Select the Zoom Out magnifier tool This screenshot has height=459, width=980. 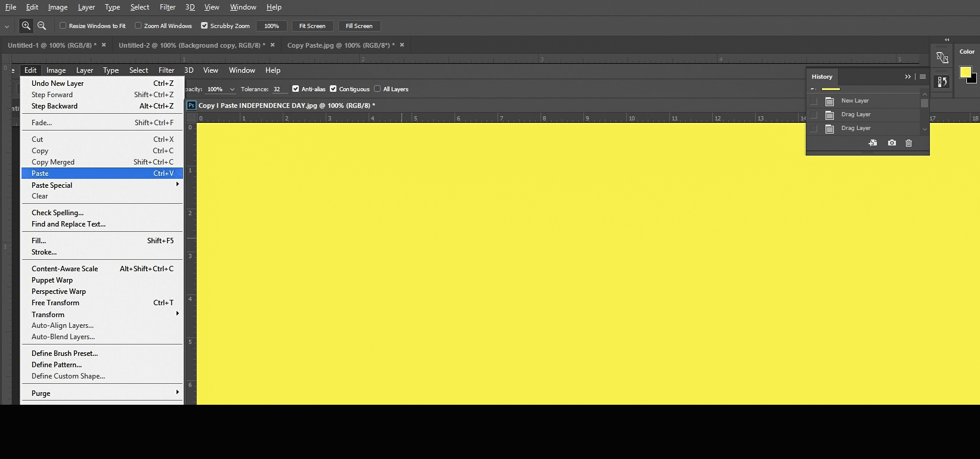pos(42,26)
